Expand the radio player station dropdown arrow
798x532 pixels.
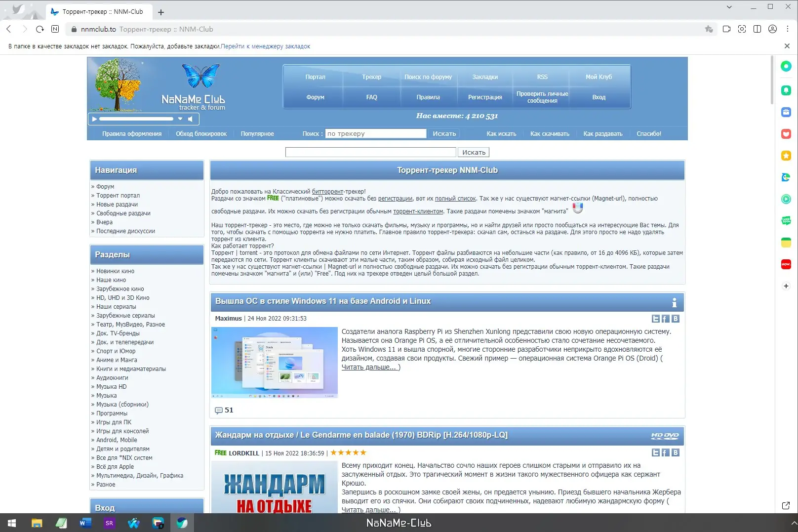pyautogui.click(x=180, y=119)
